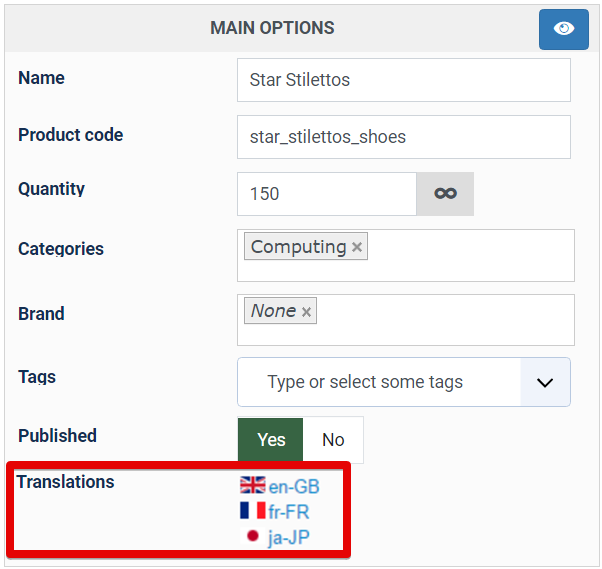602x569 pixels.
Task: Click the Name input field
Action: coord(404,80)
